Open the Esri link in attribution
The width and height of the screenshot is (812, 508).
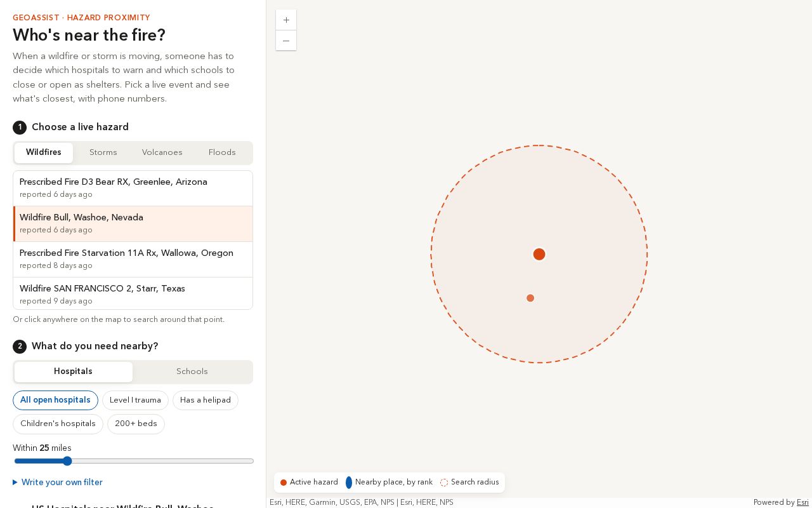(x=802, y=502)
